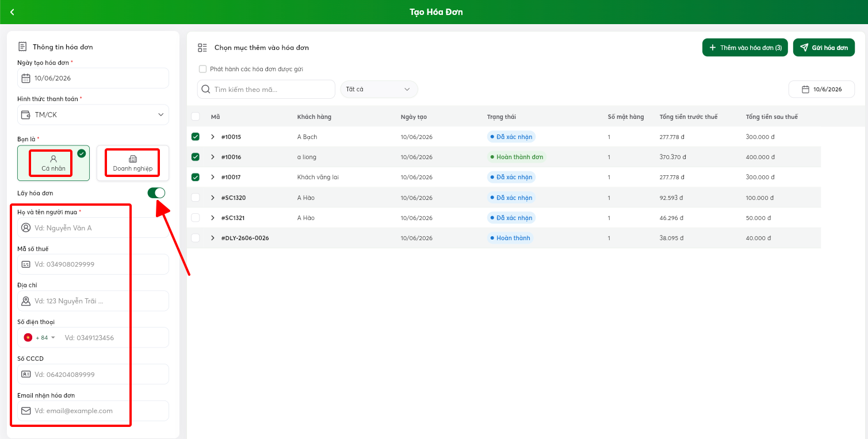Screen dimensions: 868x439
Task: Select the Cá nhân buyer type
Action: point(53,163)
